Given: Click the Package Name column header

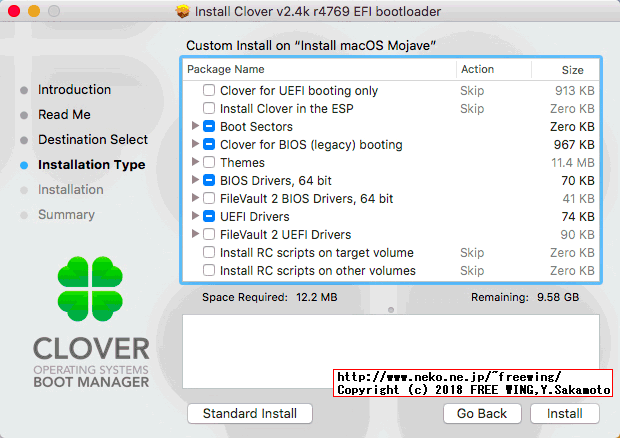Looking at the screenshot, I should point(319,70).
